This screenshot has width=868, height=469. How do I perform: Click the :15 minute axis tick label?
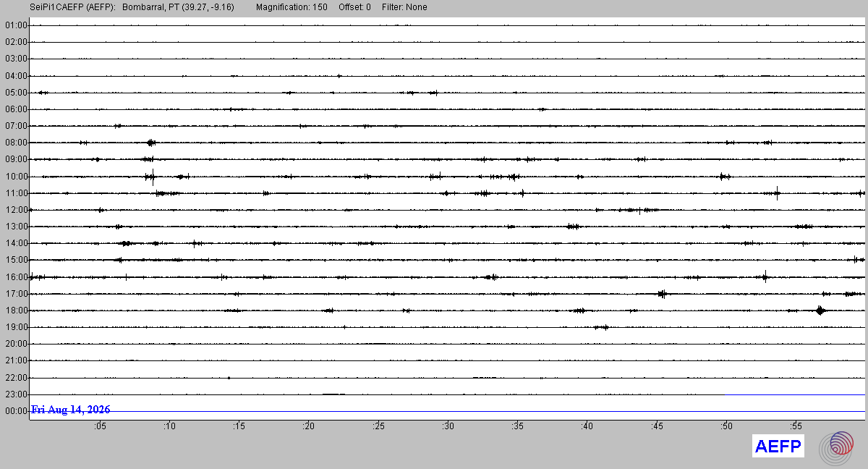tap(239, 427)
